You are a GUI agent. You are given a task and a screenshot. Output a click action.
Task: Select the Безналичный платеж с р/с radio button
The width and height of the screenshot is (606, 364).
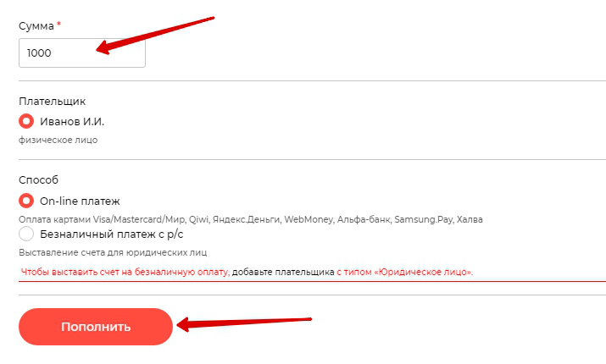click(26, 234)
